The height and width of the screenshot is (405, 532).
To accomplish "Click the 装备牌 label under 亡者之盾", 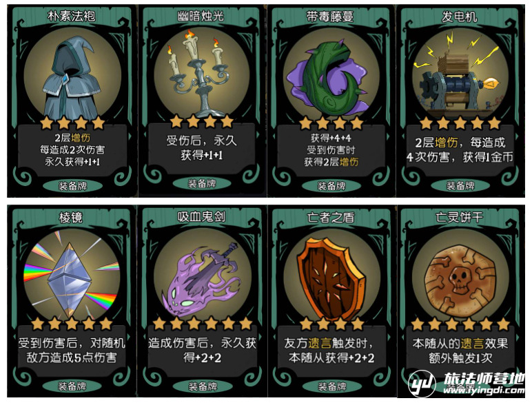I will pos(331,386).
